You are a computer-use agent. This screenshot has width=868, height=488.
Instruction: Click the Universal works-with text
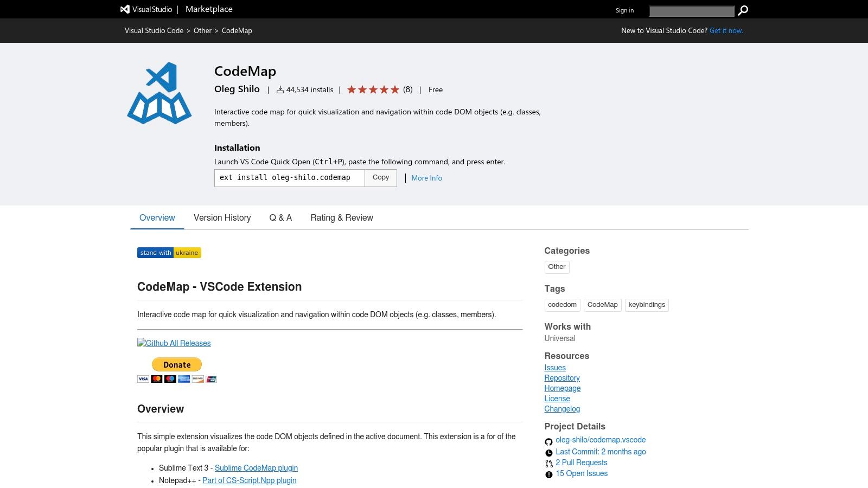(560, 338)
